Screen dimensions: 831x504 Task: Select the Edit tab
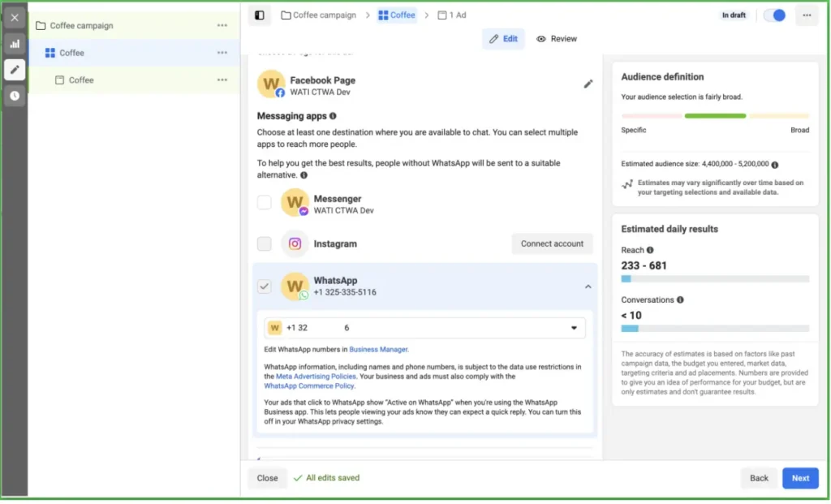503,38
